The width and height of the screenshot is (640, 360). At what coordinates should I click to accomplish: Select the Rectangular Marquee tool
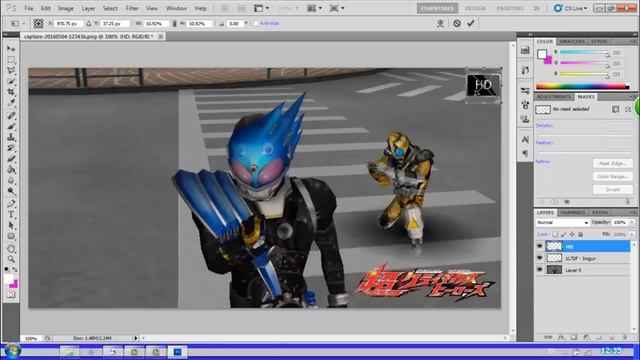point(11,60)
